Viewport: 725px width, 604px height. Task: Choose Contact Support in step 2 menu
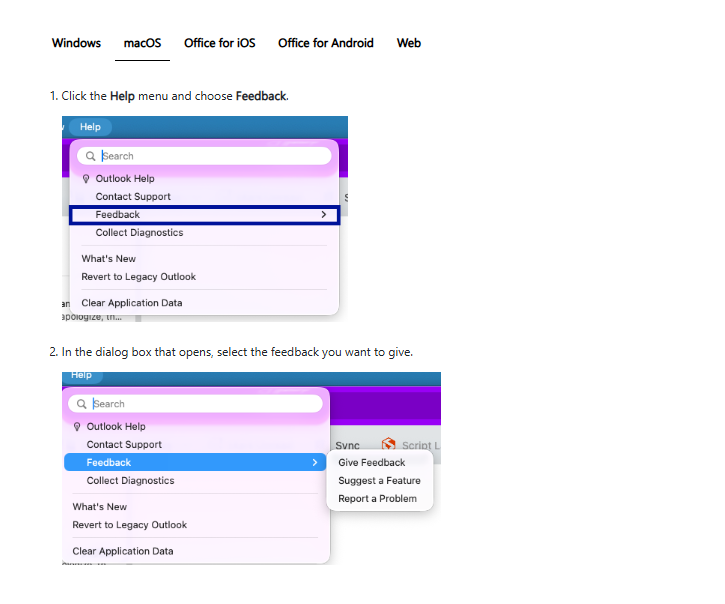pos(124,444)
